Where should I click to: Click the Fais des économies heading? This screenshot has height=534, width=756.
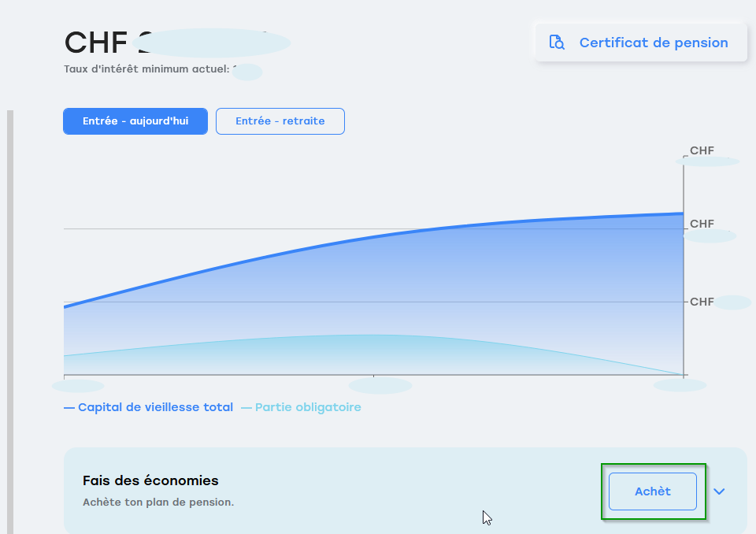tap(150, 480)
